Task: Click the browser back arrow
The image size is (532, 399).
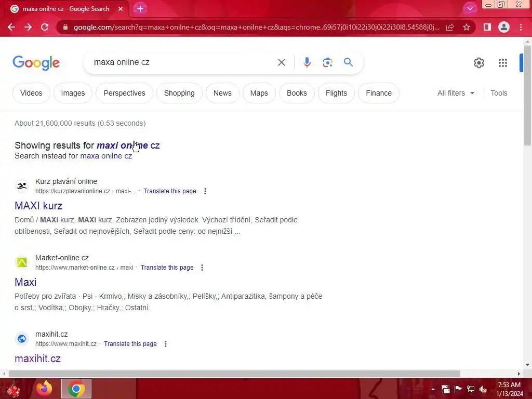Action: point(11,27)
